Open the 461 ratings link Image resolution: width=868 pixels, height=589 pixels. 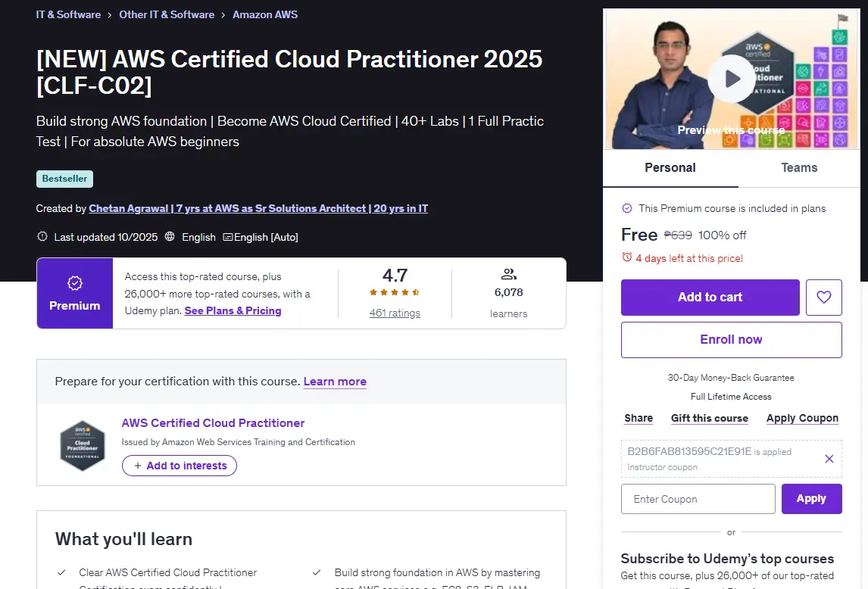(x=395, y=313)
